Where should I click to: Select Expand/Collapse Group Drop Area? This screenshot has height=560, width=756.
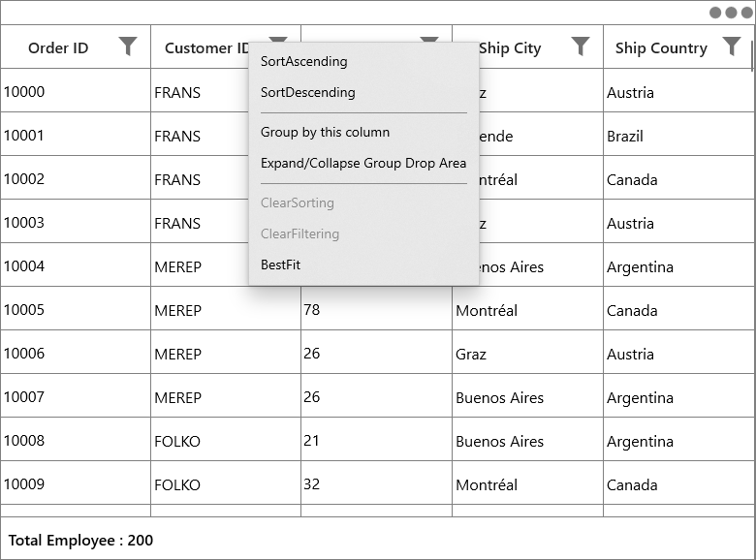pos(363,163)
